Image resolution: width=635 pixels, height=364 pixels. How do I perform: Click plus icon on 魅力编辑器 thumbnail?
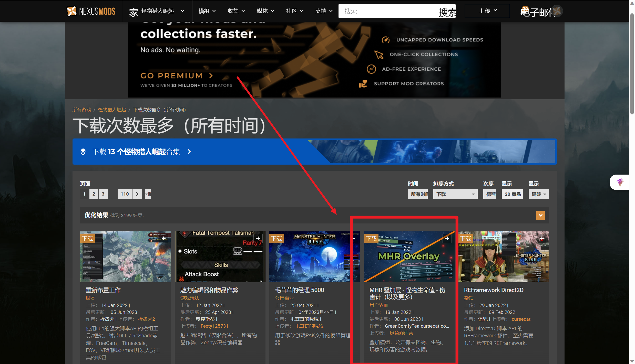click(x=258, y=239)
